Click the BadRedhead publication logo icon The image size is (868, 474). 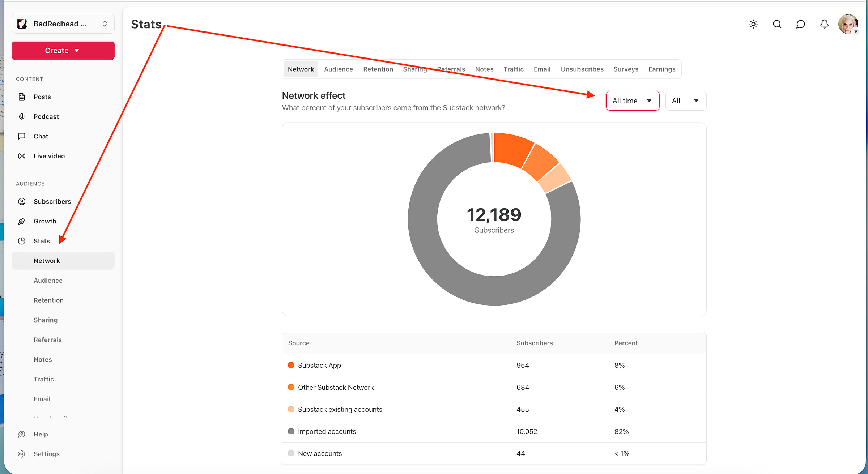point(22,24)
